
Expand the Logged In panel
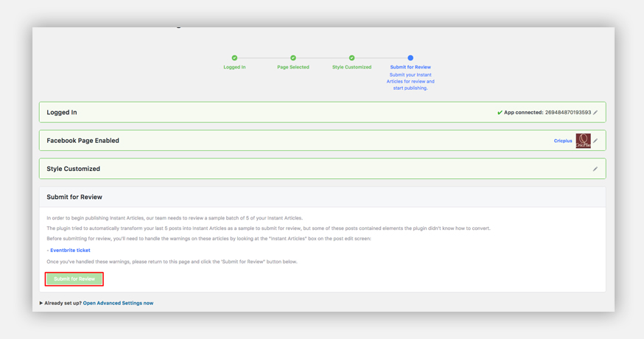62,113
